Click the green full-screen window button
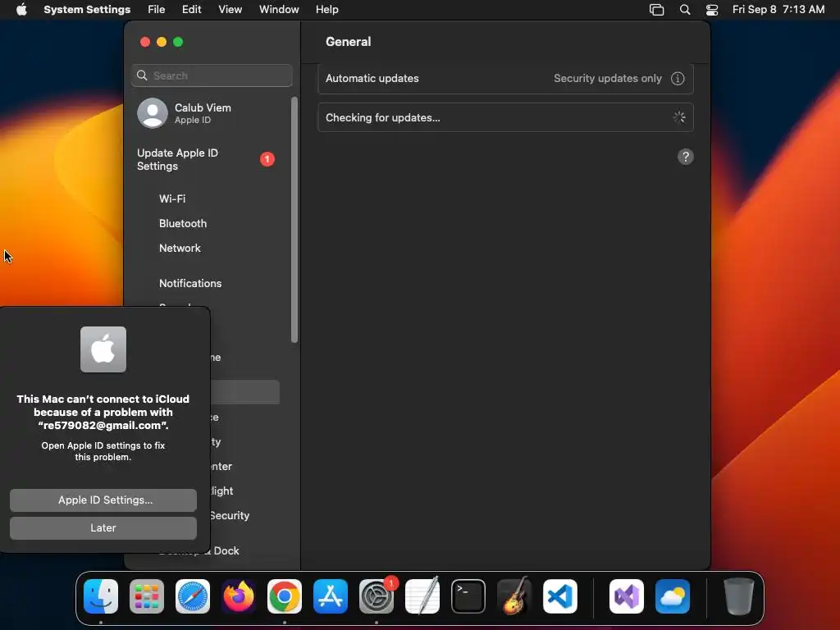The height and width of the screenshot is (630, 840). (x=178, y=42)
